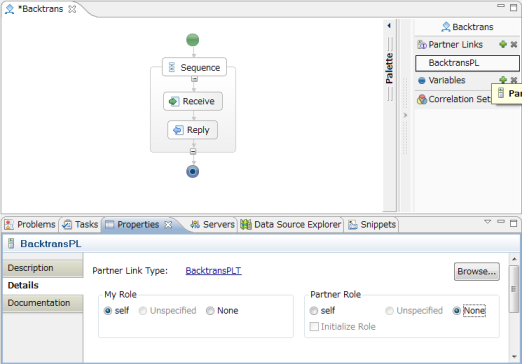The image size is (522, 364).
Task: Select My Role None radio button
Action: [x=210, y=311]
